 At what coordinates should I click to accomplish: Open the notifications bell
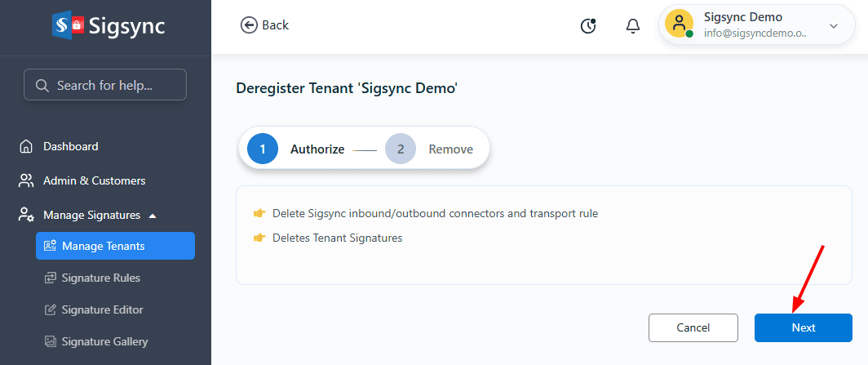(633, 26)
